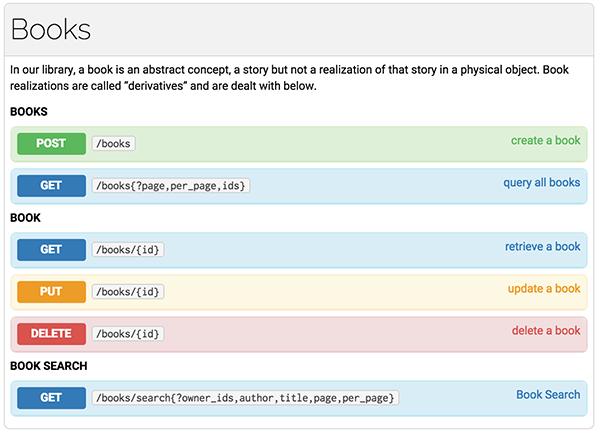
Task: Open the 'update a book' link
Action: pyautogui.click(x=544, y=289)
